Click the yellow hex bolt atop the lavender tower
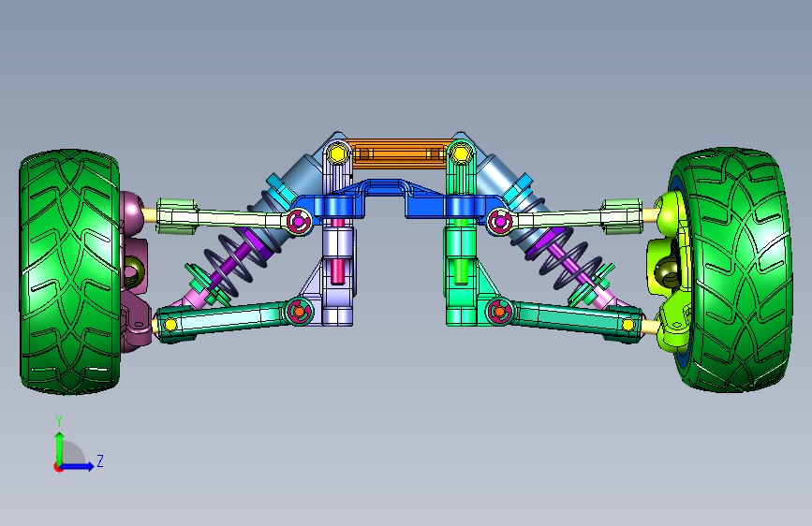 pyautogui.click(x=338, y=153)
